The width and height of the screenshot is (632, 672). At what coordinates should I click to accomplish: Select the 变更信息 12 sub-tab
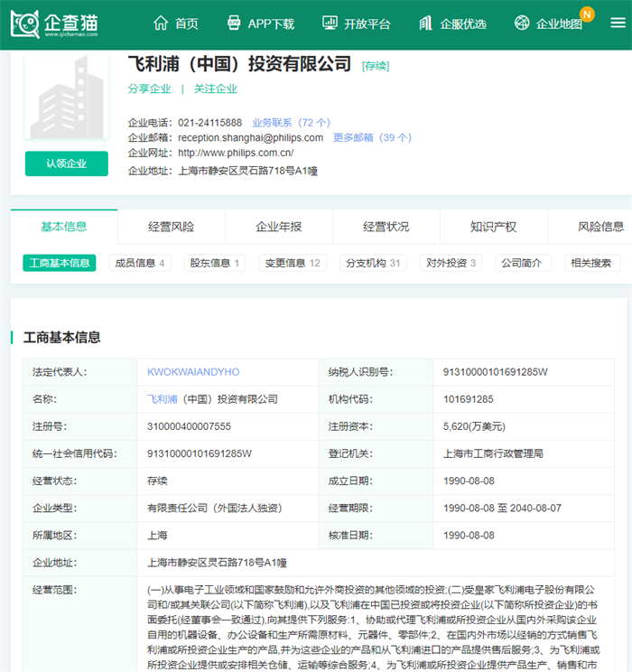[x=293, y=263]
